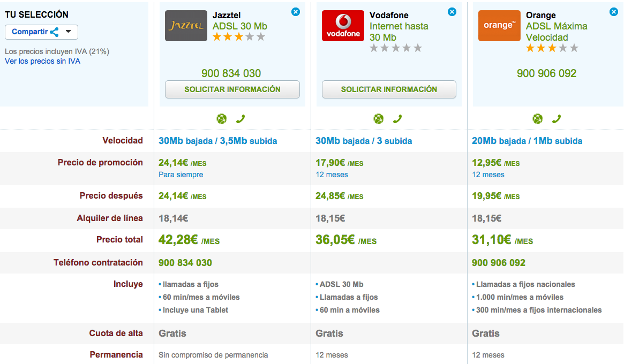Open Orange ADSL Máxima Velocidad link
Viewport: 624px width, 364px height.
coord(557,32)
